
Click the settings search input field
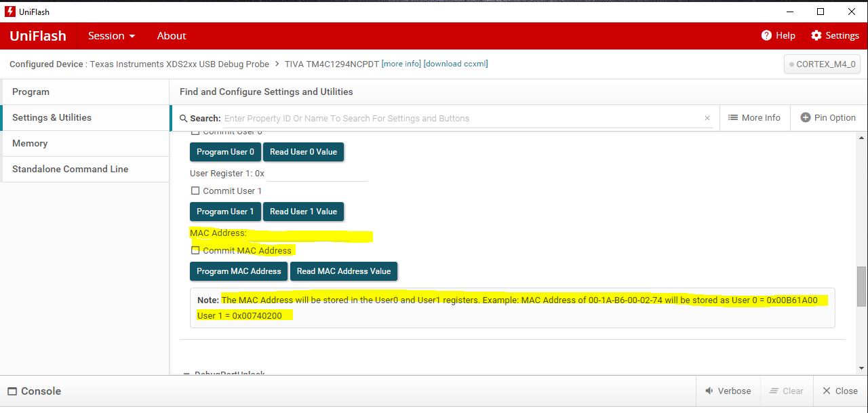click(x=461, y=118)
